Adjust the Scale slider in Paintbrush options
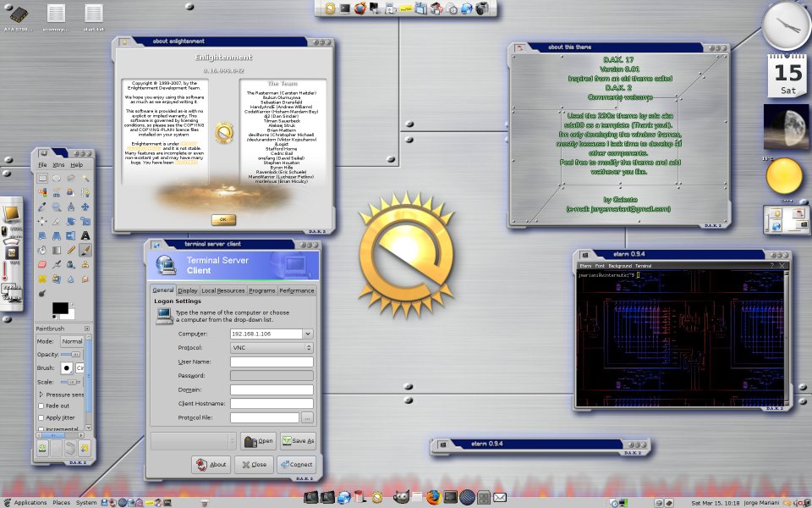Viewport: 812px width, 508px height. tap(70, 382)
